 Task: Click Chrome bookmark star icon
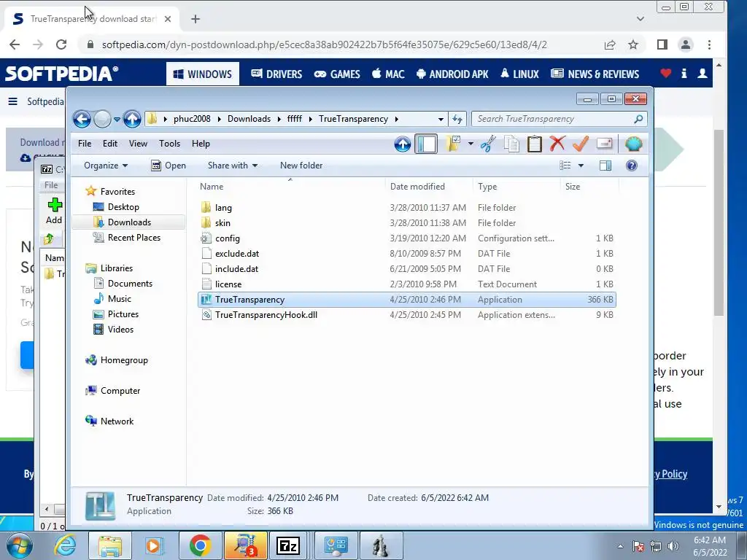(632, 44)
